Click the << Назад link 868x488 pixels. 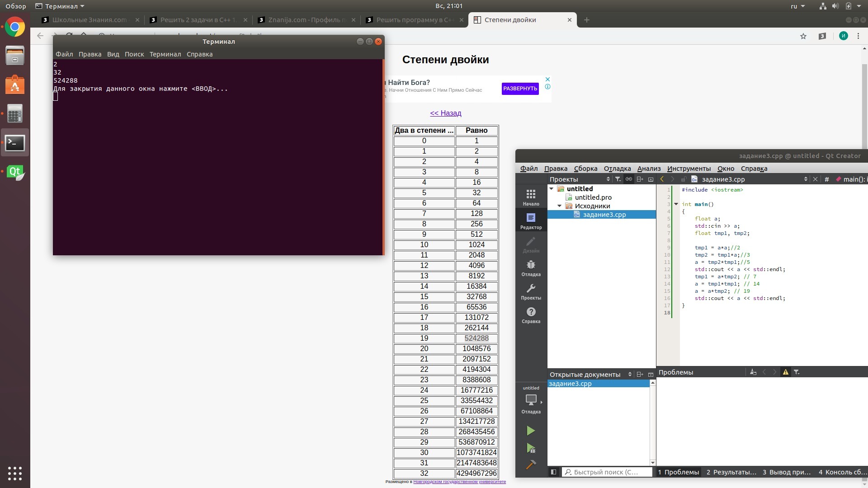(x=445, y=113)
